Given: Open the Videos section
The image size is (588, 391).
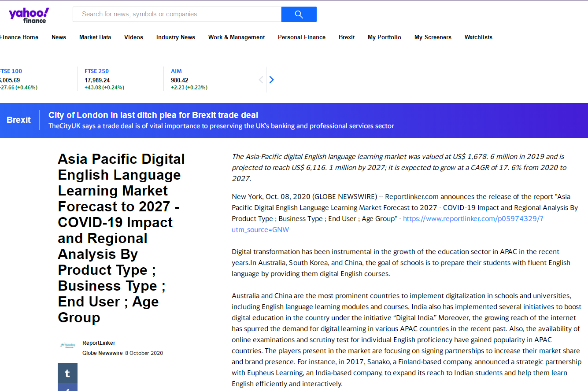Looking at the screenshot, I should click(133, 37).
